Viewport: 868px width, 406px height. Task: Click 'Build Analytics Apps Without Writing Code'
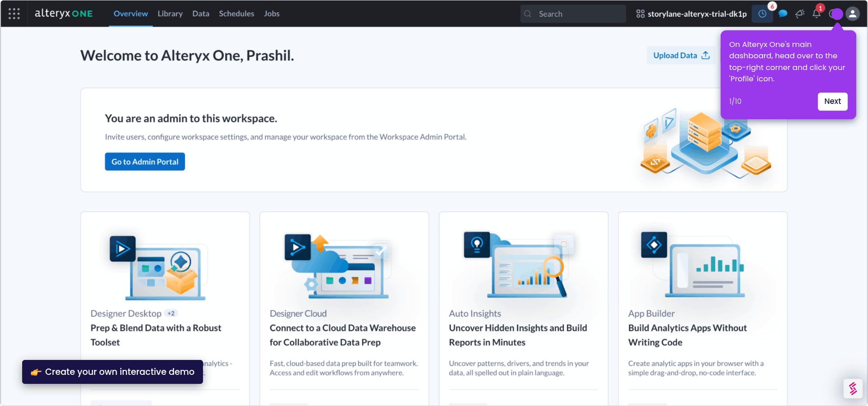(x=688, y=335)
